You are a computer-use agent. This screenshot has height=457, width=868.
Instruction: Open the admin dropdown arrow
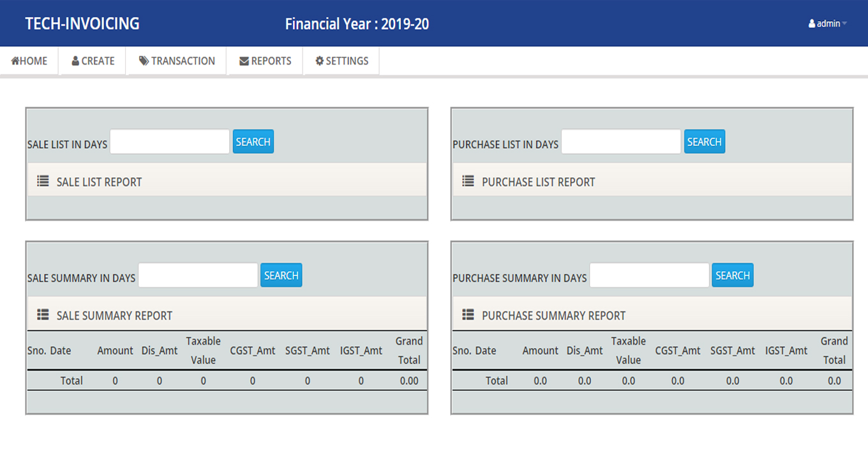tap(844, 24)
